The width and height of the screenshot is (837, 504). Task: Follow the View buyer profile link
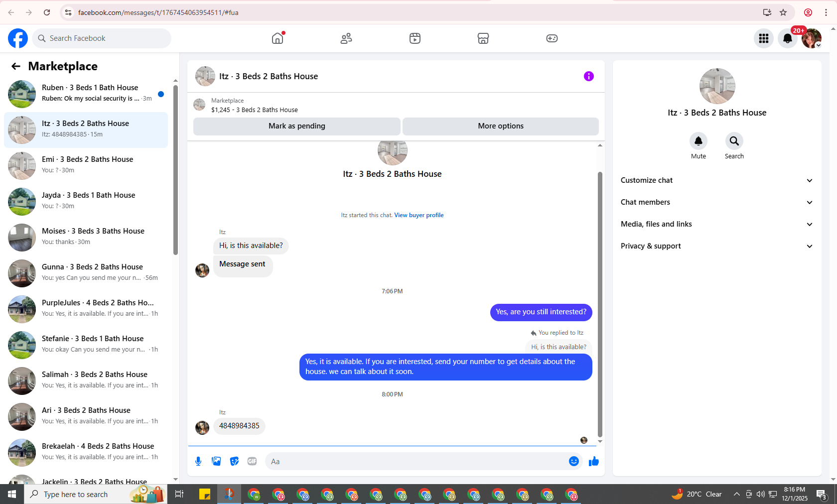coord(419,215)
